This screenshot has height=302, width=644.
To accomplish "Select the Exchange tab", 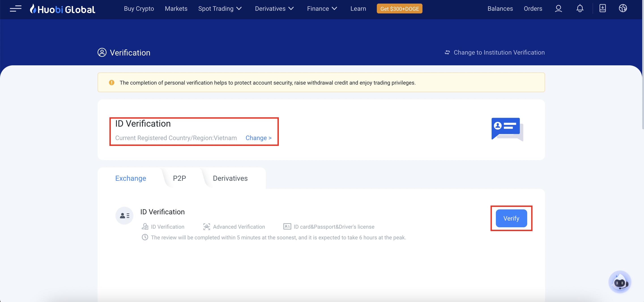I will [130, 178].
